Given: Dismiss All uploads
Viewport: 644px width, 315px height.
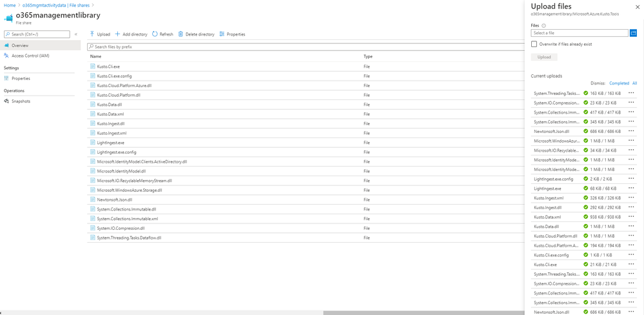Looking at the screenshot, I should coord(634,83).
